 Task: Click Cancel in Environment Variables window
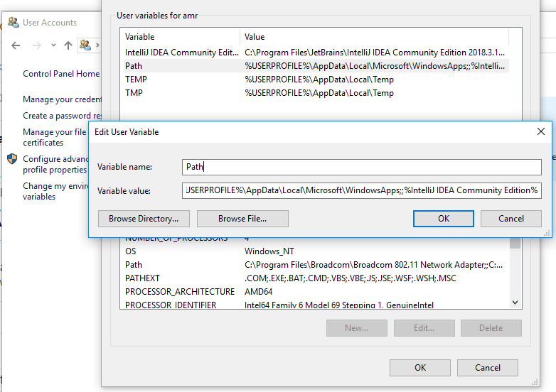(488, 368)
